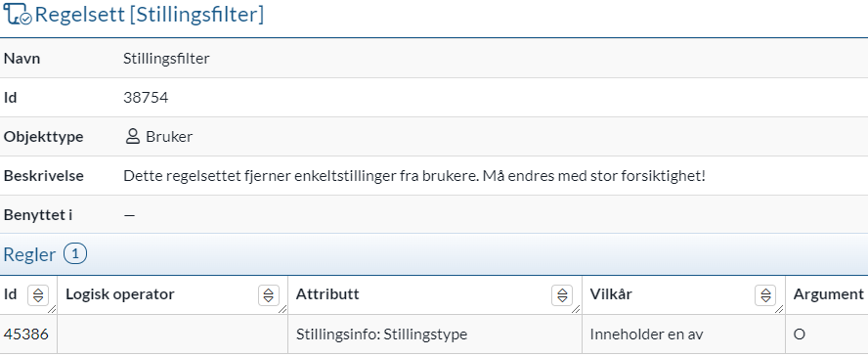
Task: Click the Beskrivelse text
Action: click(414, 176)
